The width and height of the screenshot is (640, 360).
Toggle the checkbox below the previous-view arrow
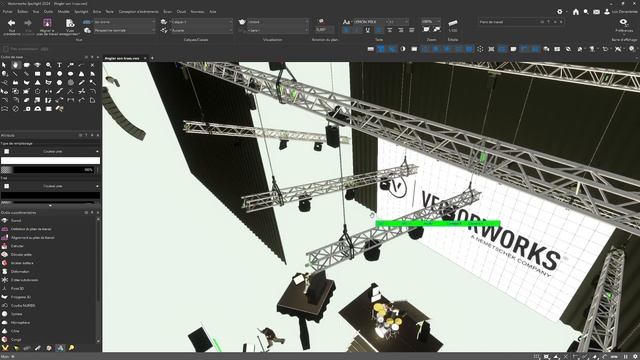pyautogui.click(x=6, y=49)
